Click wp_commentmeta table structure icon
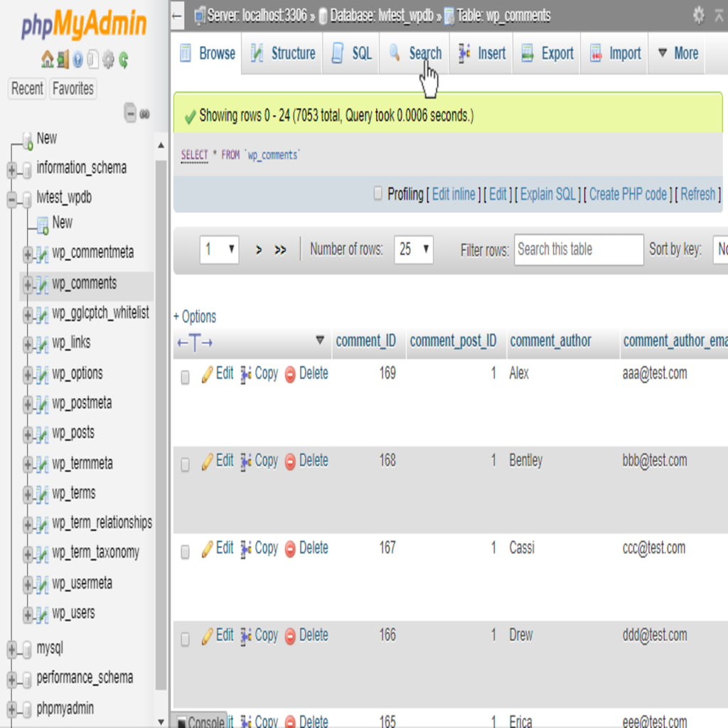The image size is (728, 728). [42, 255]
